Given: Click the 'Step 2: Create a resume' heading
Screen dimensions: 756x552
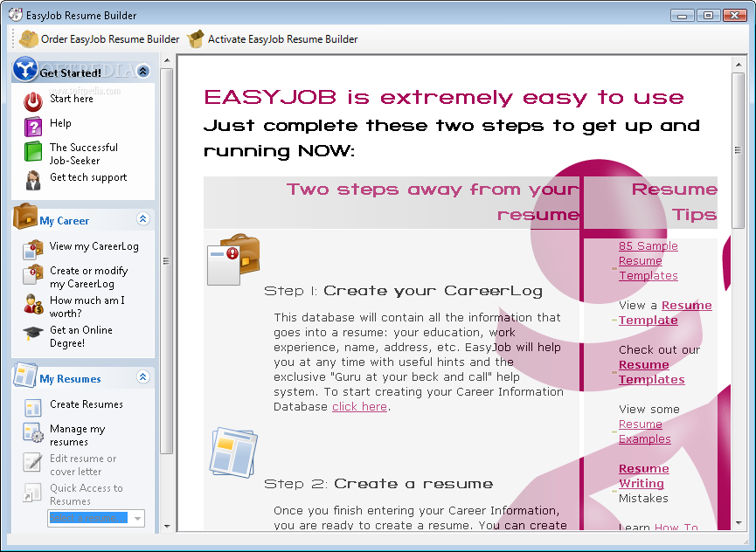Looking at the screenshot, I should [378, 484].
